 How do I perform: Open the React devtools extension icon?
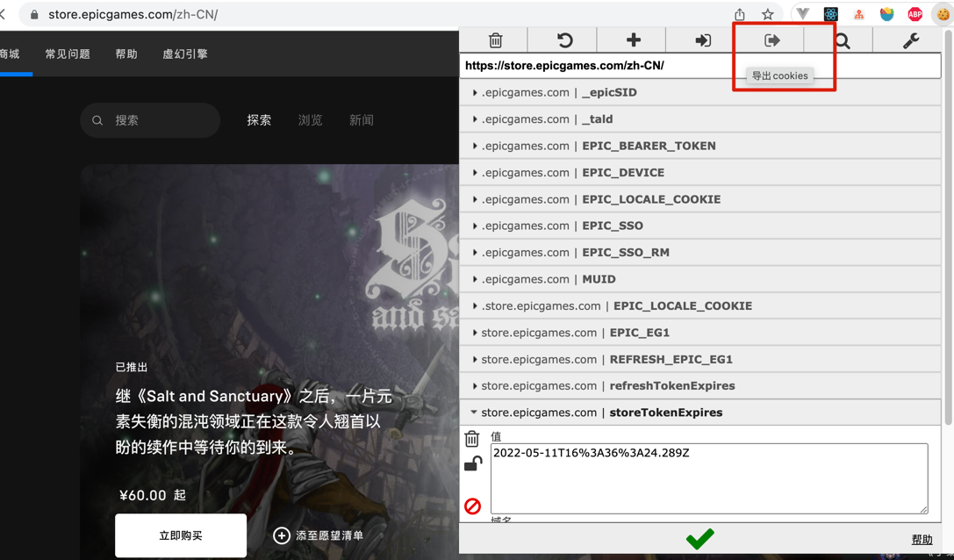[x=830, y=14]
